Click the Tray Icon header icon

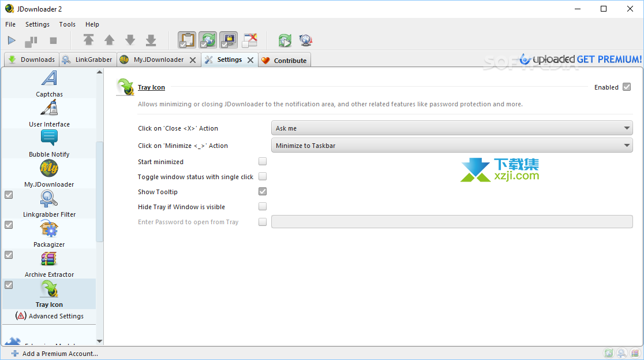(x=125, y=87)
